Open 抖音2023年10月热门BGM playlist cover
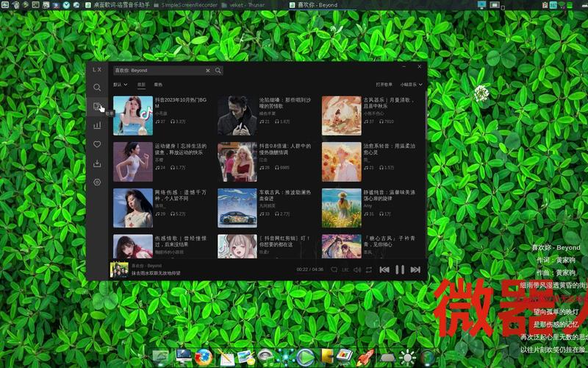 coord(133,116)
